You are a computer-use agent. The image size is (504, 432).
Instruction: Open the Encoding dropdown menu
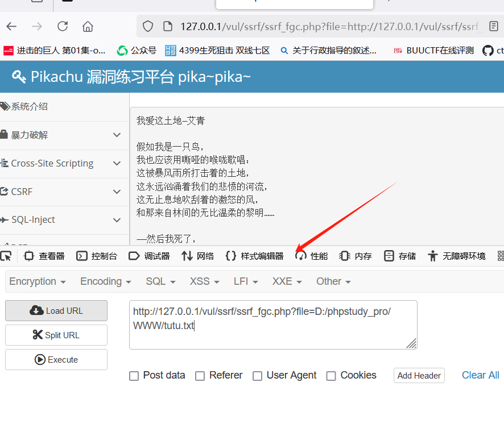tap(106, 281)
